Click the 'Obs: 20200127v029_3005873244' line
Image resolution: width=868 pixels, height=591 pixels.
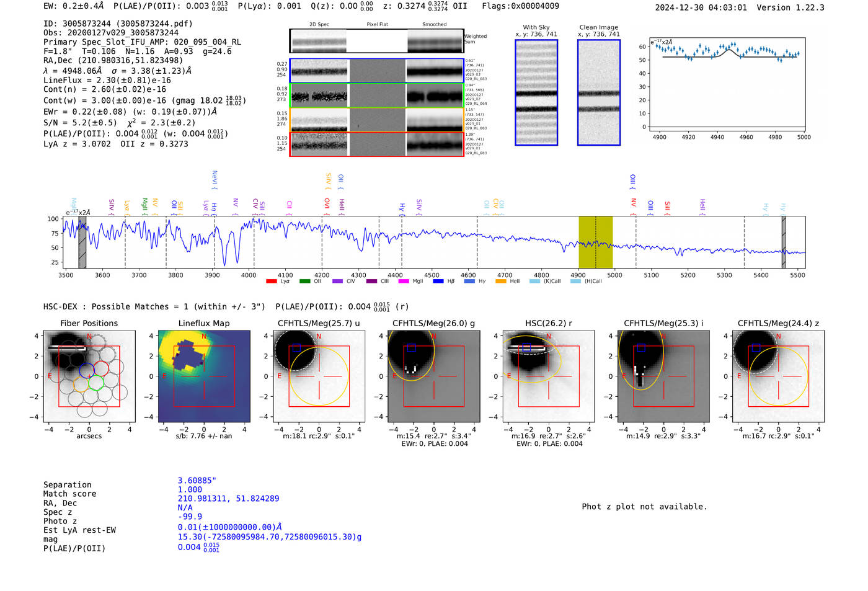coord(111,32)
